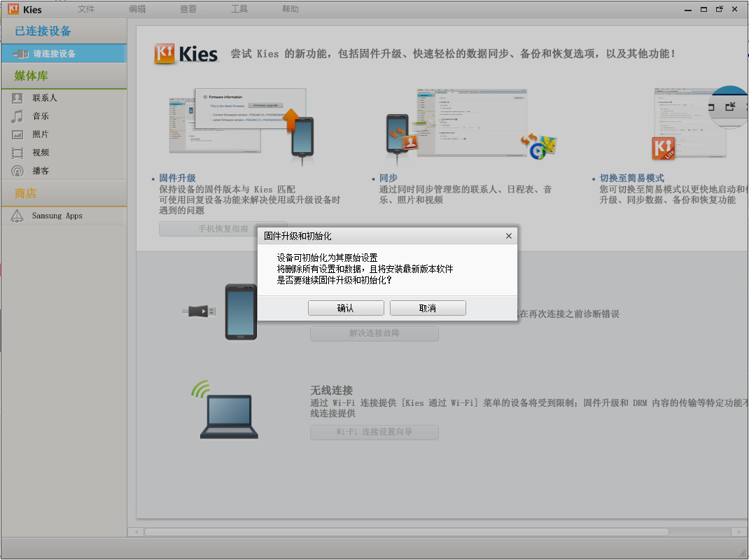Click the USB cable and phone illustration
This screenshot has width=749, height=560.
point(220,311)
